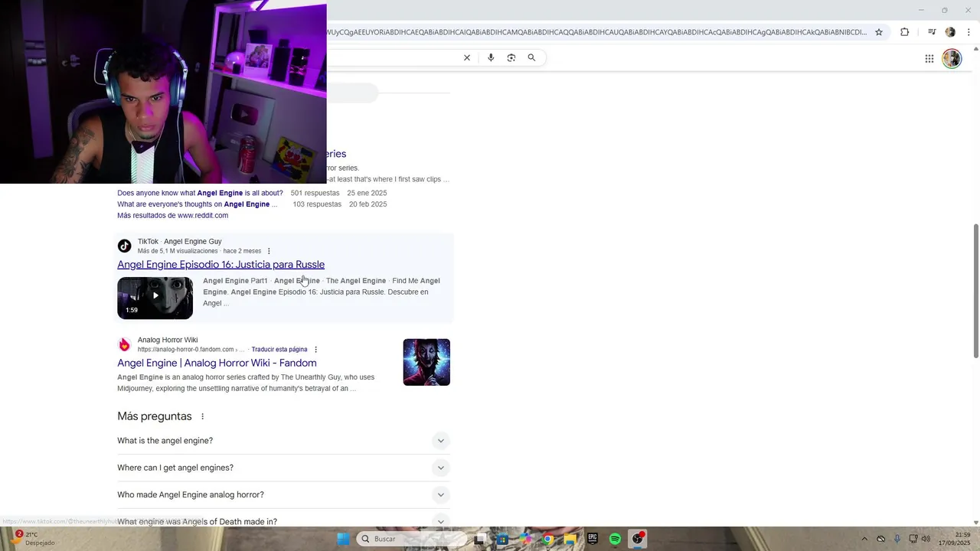Click the magnifying glass search button
The image size is (980, 551).
(x=531, y=57)
